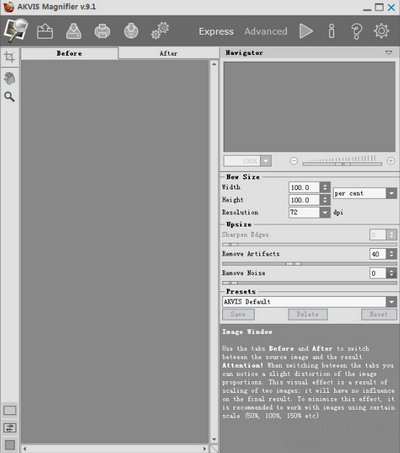Image resolution: width=400 pixels, height=453 pixels.
Task: Switch to Express mode
Action: (x=216, y=32)
